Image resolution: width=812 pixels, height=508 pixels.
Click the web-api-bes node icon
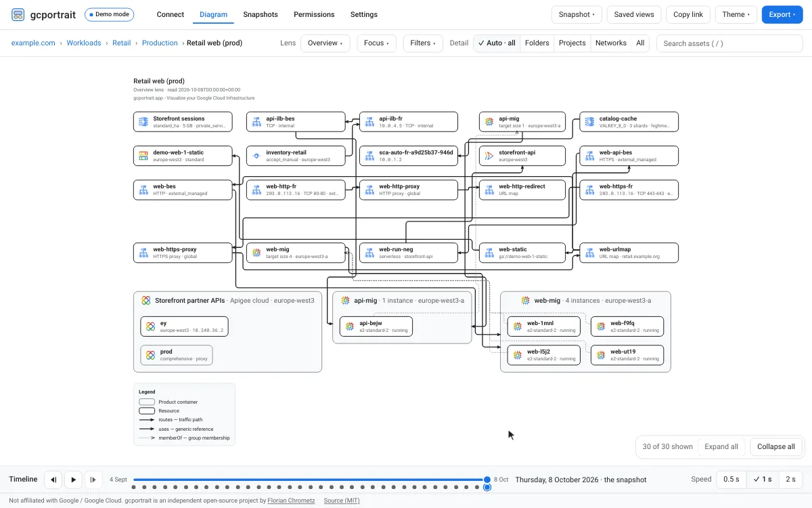pyautogui.click(x=589, y=156)
